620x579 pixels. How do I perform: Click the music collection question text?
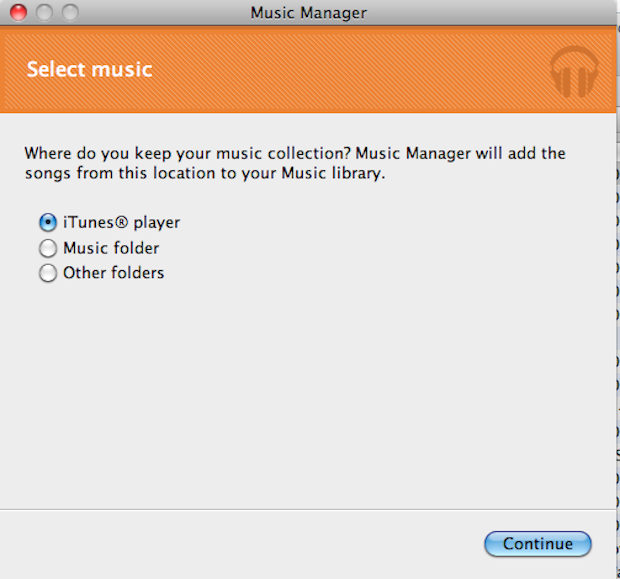click(294, 154)
